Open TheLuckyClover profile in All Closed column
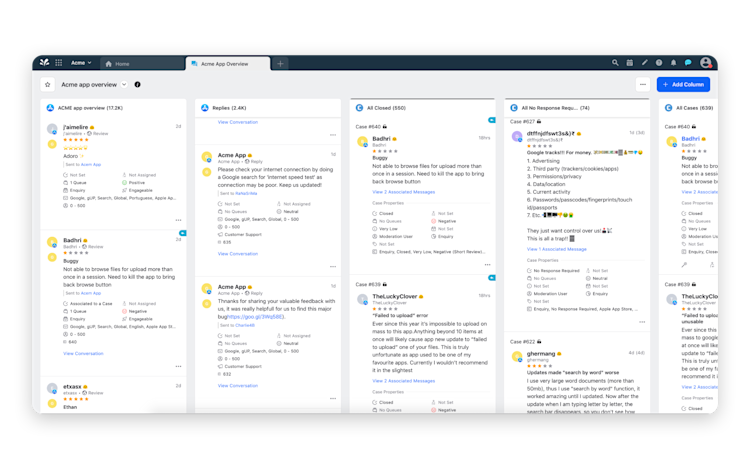Viewport: 750px width, 469px height. coord(395,296)
